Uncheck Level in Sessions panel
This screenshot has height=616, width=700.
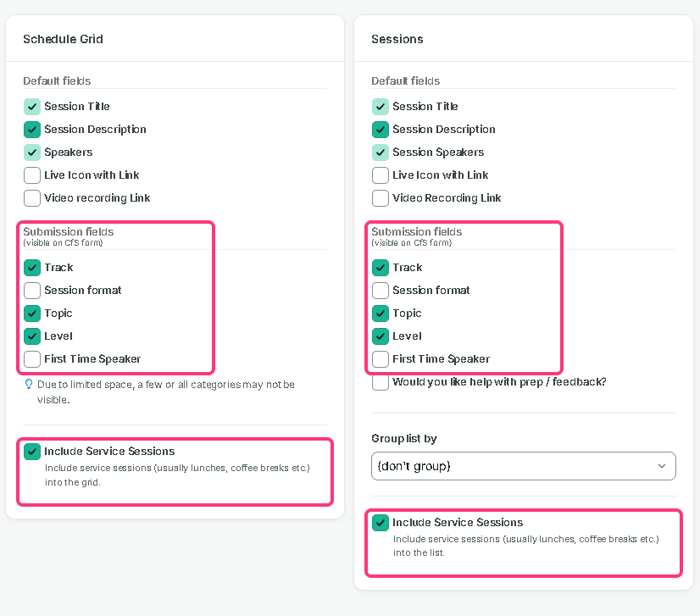coord(381,336)
